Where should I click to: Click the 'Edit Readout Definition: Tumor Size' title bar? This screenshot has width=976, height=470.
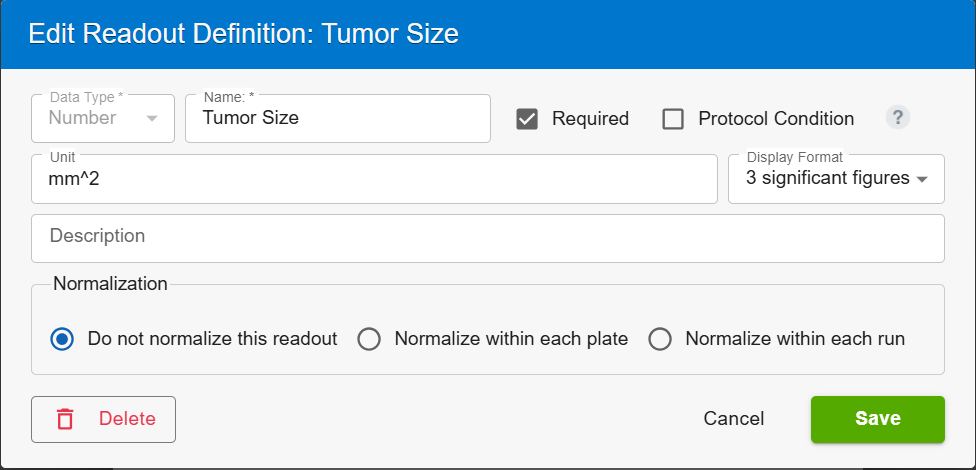coord(488,34)
